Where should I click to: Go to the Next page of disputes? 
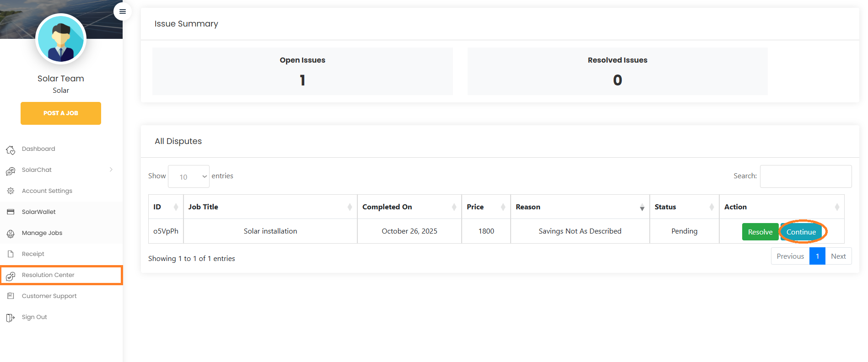pos(838,256)
